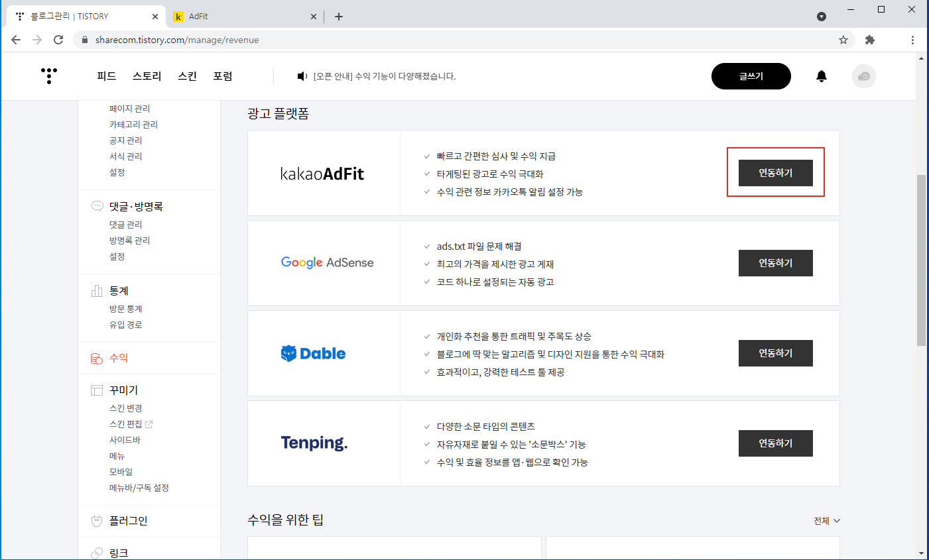Open the 포럼 menu

pos(223,76)
